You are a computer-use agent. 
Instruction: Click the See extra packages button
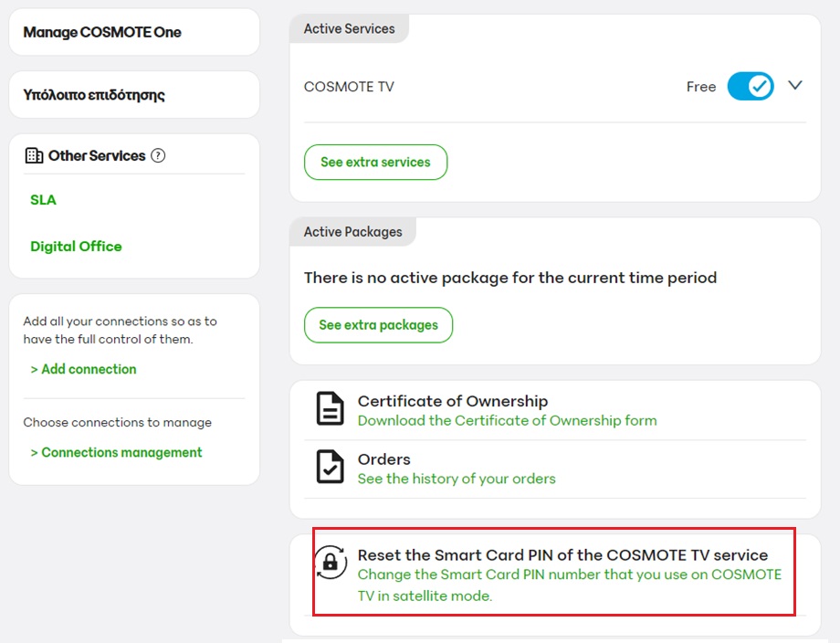point(378,325)
